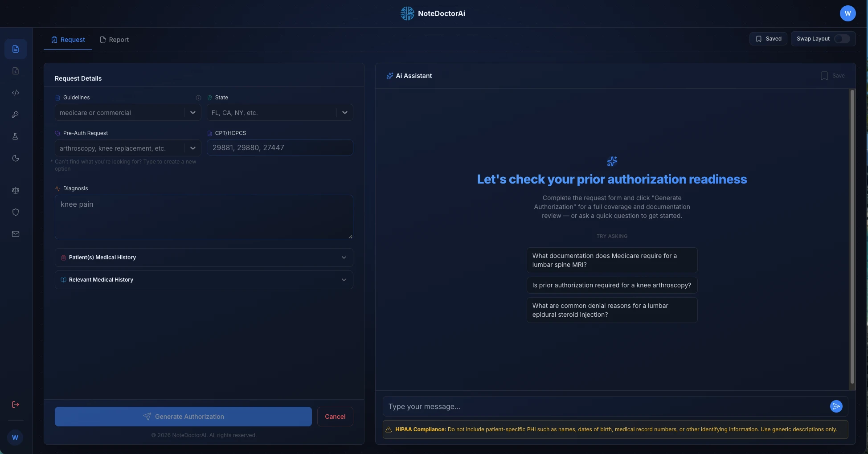
Task: Ask about Medicare lumbar spine MRI documentation
Action: point(612,260)
